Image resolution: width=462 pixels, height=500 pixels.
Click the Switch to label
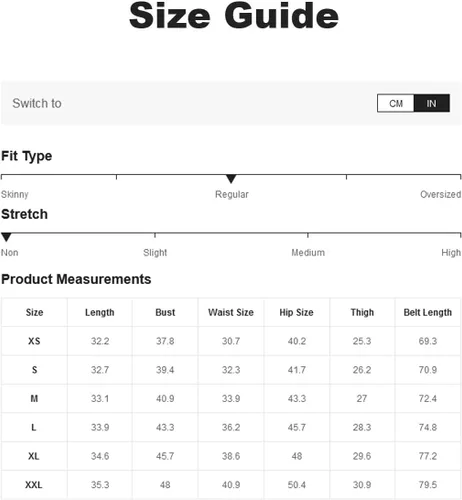pos(37,103)
